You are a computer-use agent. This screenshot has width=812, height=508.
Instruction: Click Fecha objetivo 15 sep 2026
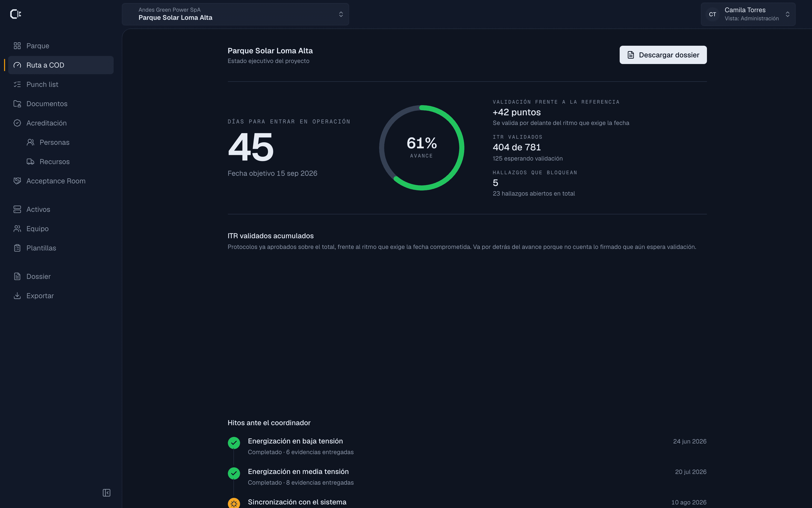tap(272, 173)
